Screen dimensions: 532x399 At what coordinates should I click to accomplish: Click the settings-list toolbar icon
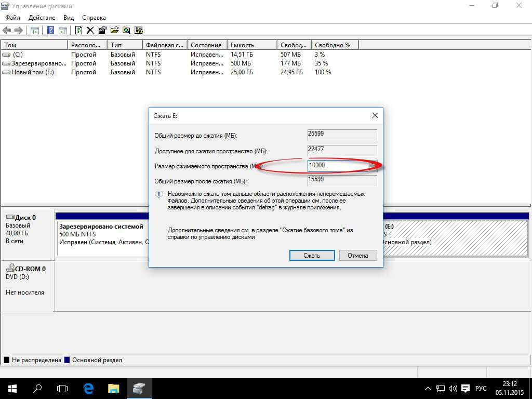click(x=138, y=31)
